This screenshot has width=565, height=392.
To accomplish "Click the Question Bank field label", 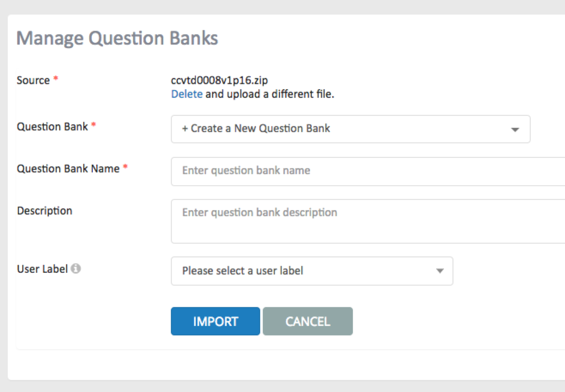I will tap(52, 127).
